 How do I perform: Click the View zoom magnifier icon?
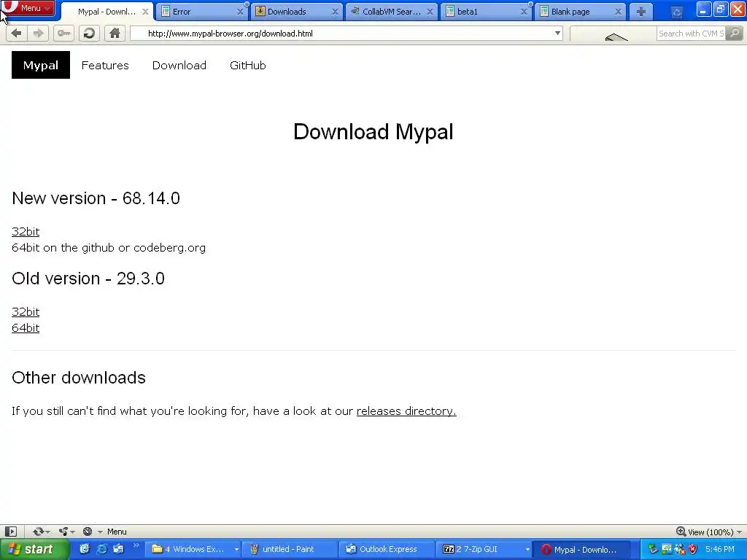(x=681, y=532)
